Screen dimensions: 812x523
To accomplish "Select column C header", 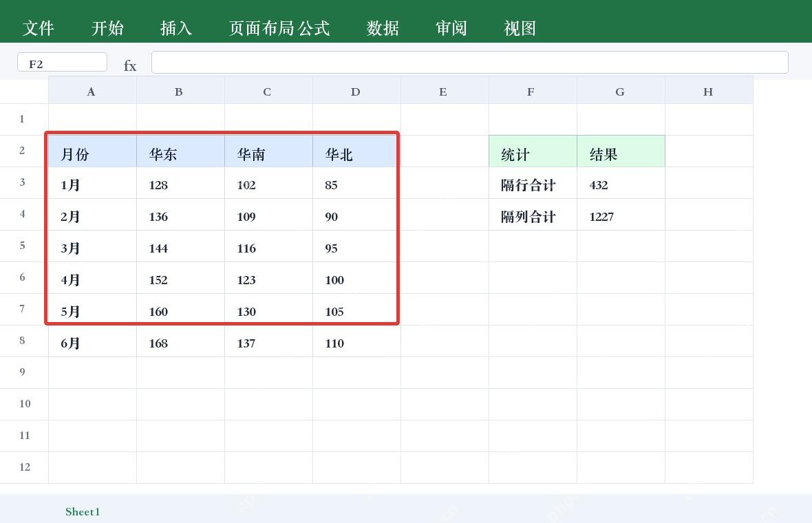I will (x=268, y=91).
